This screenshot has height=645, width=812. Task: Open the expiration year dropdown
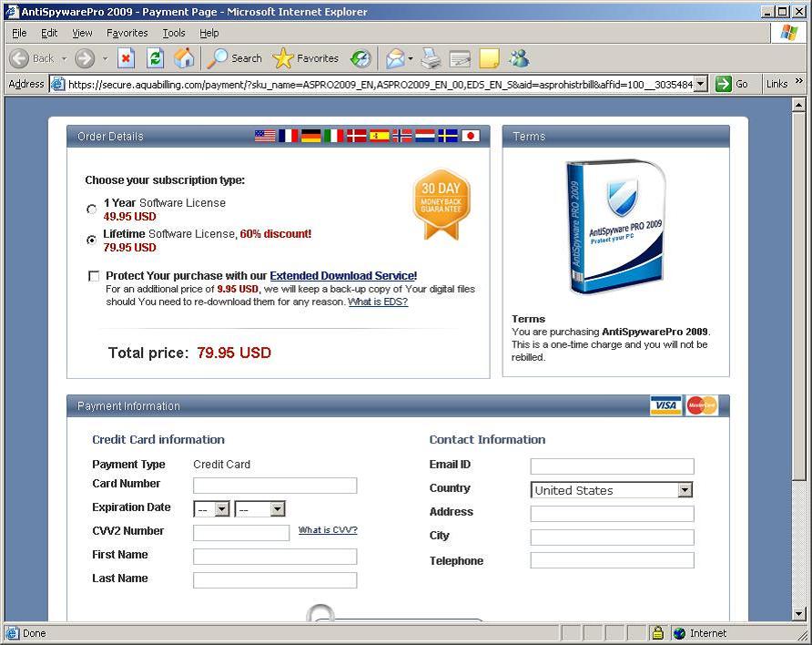[x=260, y=509]
